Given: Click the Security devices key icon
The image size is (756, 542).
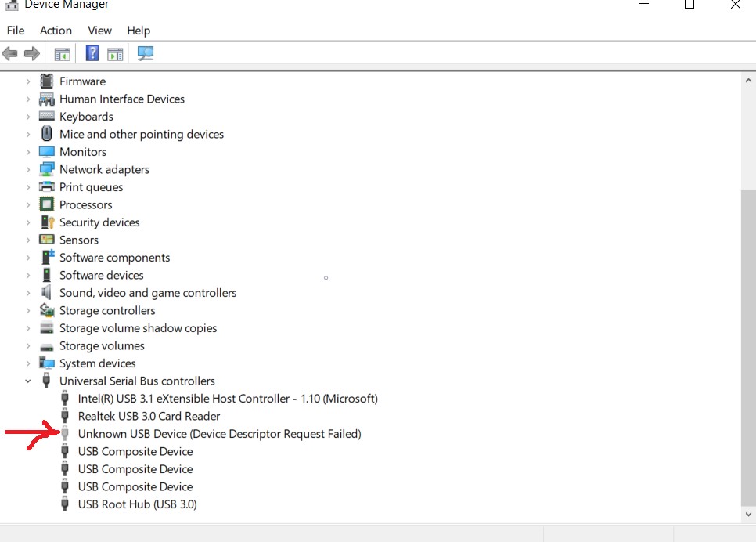Looking at the screenshot, I should click(x=47, y=222).
